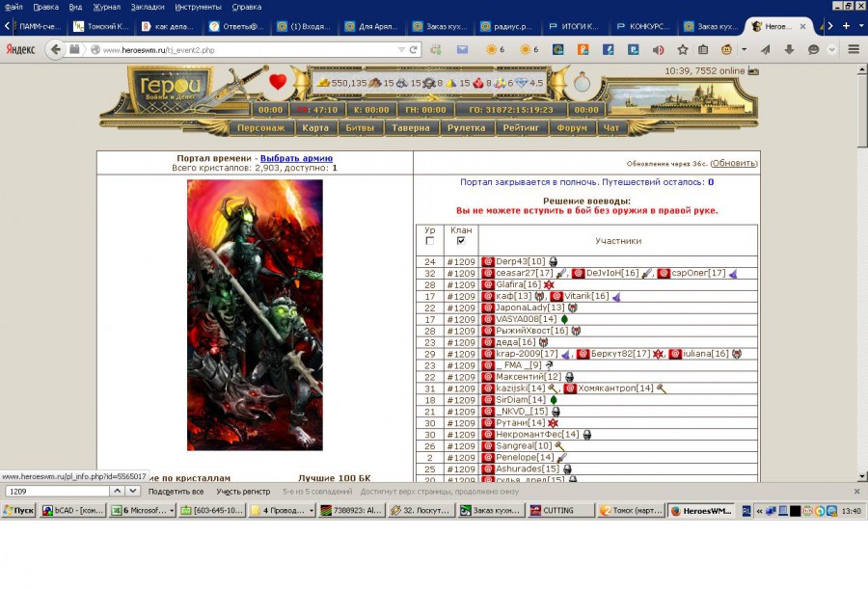
Task: Toggle Подсветить все highlight option
Action: 176,492
